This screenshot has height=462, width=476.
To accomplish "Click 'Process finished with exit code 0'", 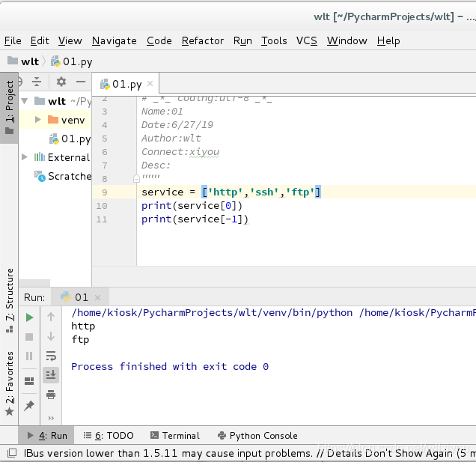I will point(170,366).
